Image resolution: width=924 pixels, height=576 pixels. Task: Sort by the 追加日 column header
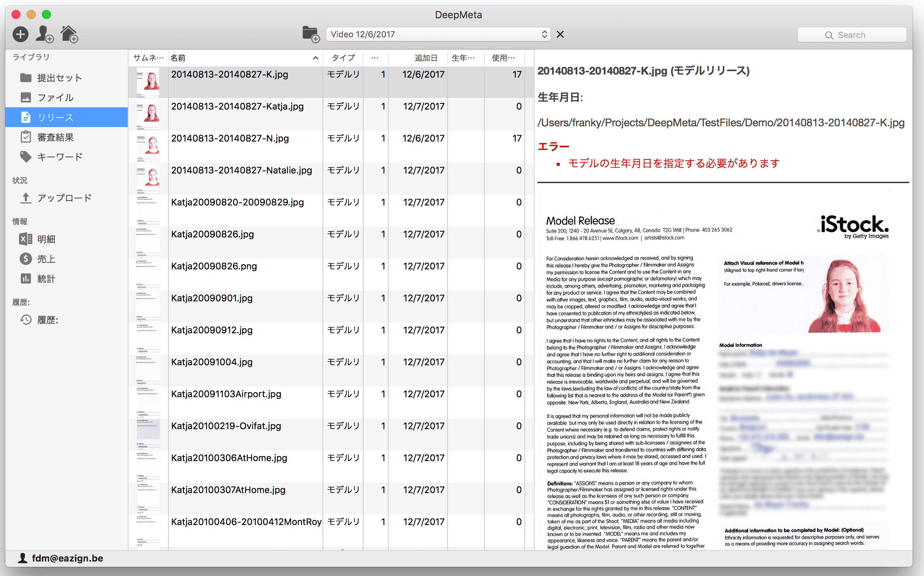tap(418, 58)
